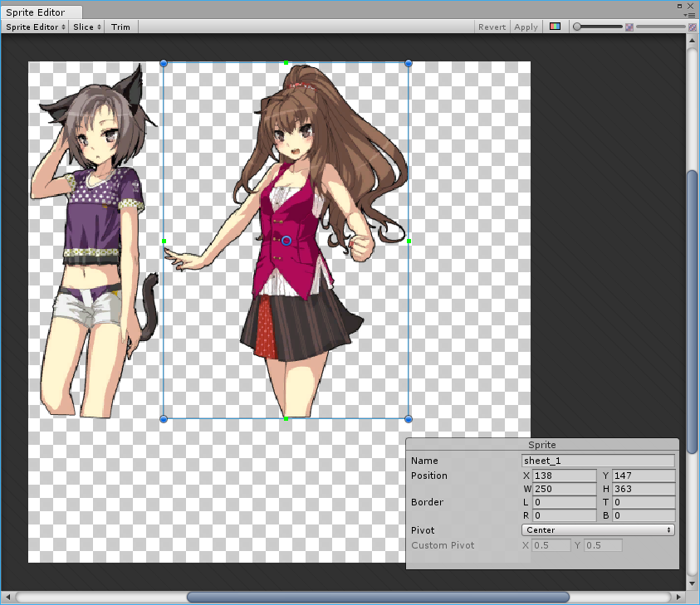Click the scroll up arrow of the vertical scrollbar

[x=692, y=40]
